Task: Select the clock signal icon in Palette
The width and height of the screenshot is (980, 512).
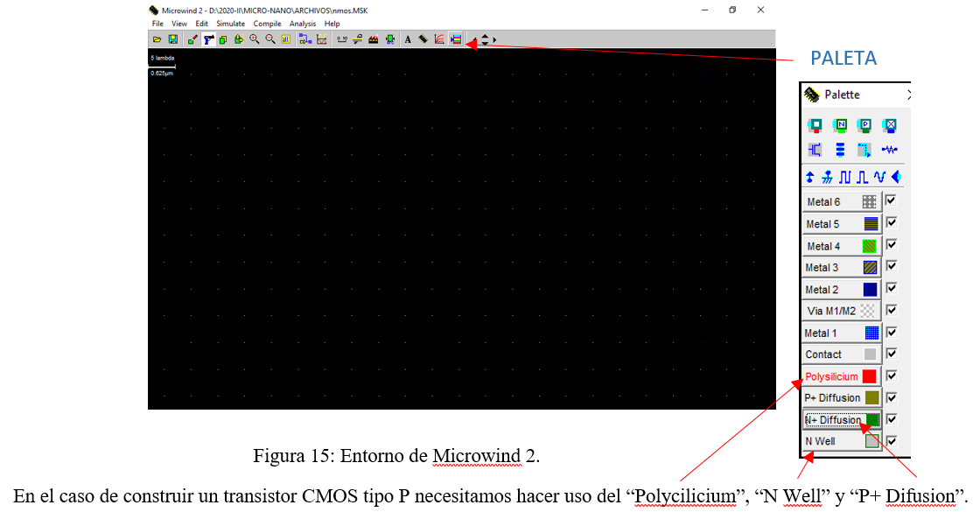Action: (845, 178)
